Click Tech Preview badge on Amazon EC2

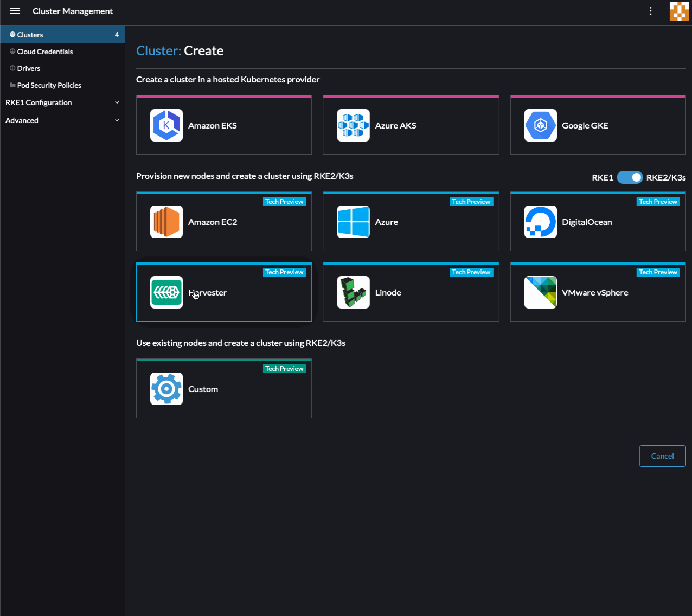[x=284, y=202]
